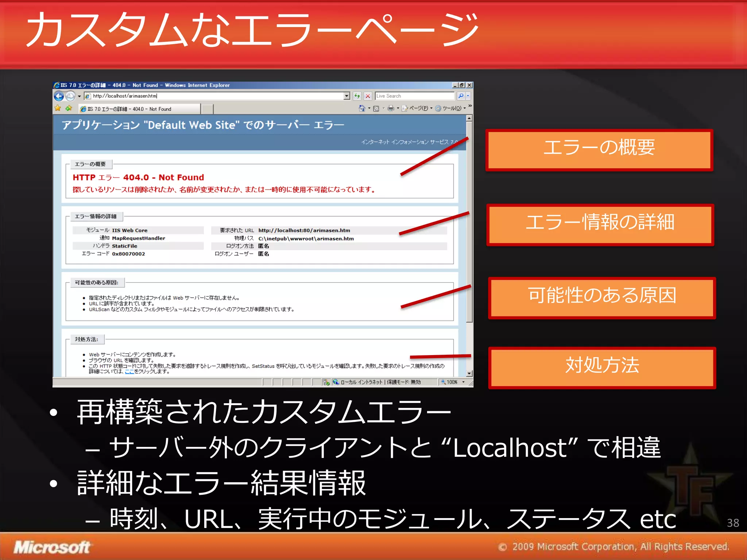This screenshot has width=747, height=560.
Task: Restore down the Internet Explorer window
Action: 462,85
